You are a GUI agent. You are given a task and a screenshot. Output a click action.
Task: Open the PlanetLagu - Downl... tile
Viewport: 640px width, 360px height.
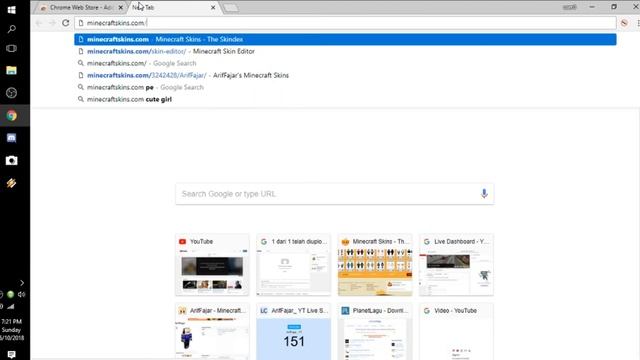click(375, 331)
